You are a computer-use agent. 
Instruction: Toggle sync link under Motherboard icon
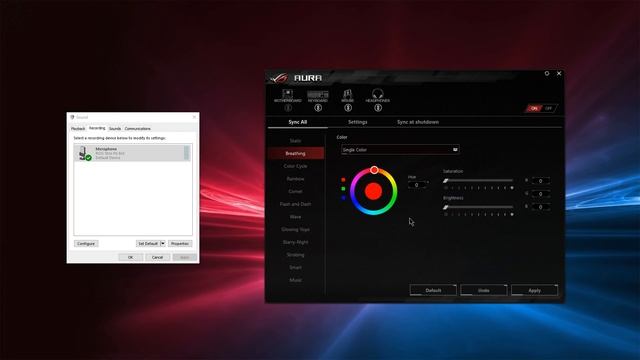[x=288, y=108]
